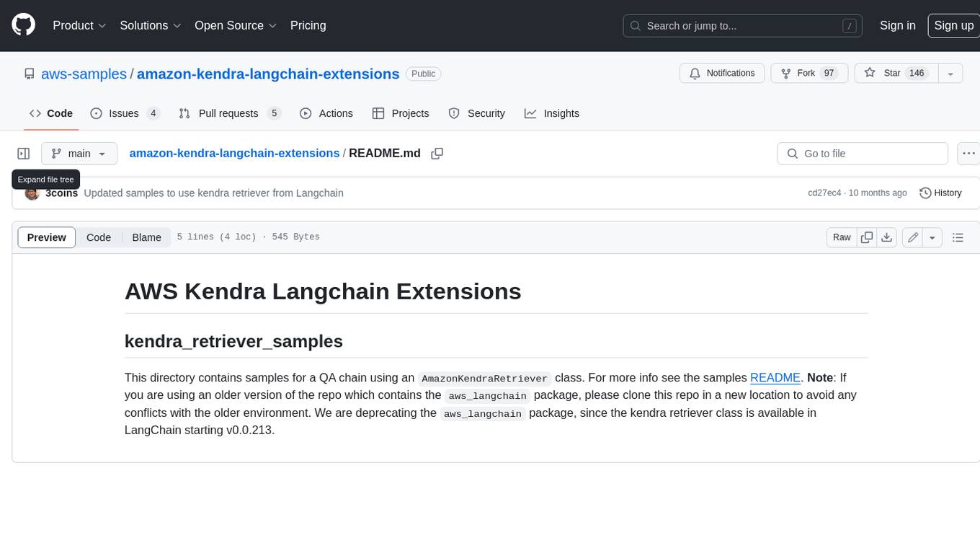Switch to the Actions tab

(326, 113)
